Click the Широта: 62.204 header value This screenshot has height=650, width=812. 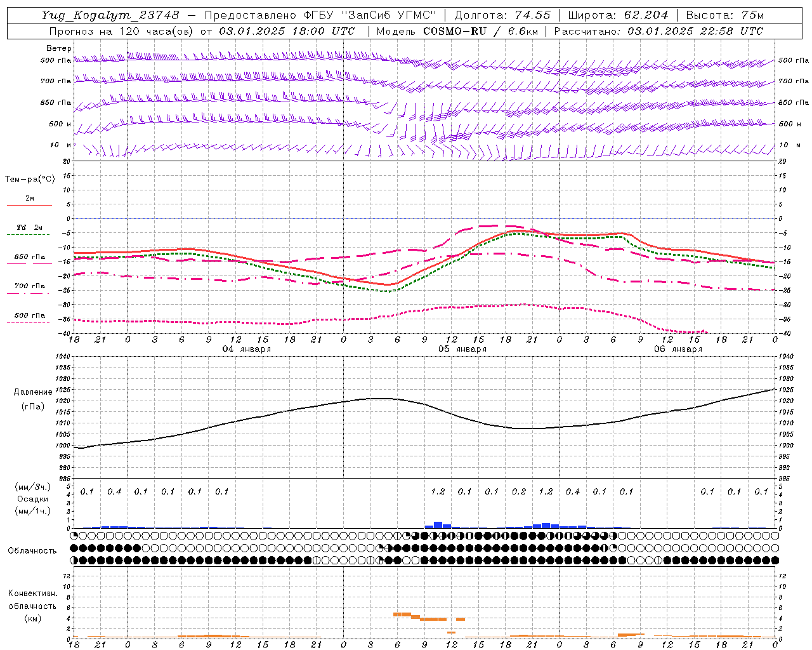[x=618, y=15]
